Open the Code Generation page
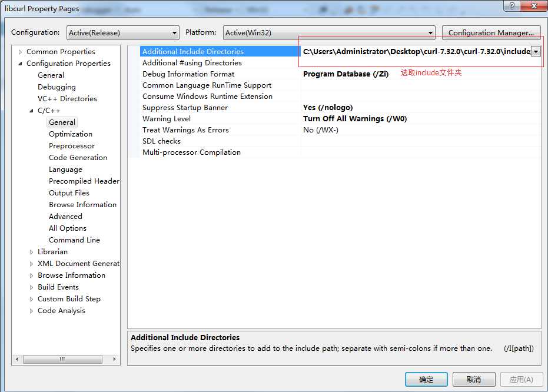This screenshot has height=392, width=548. [78, 158]
